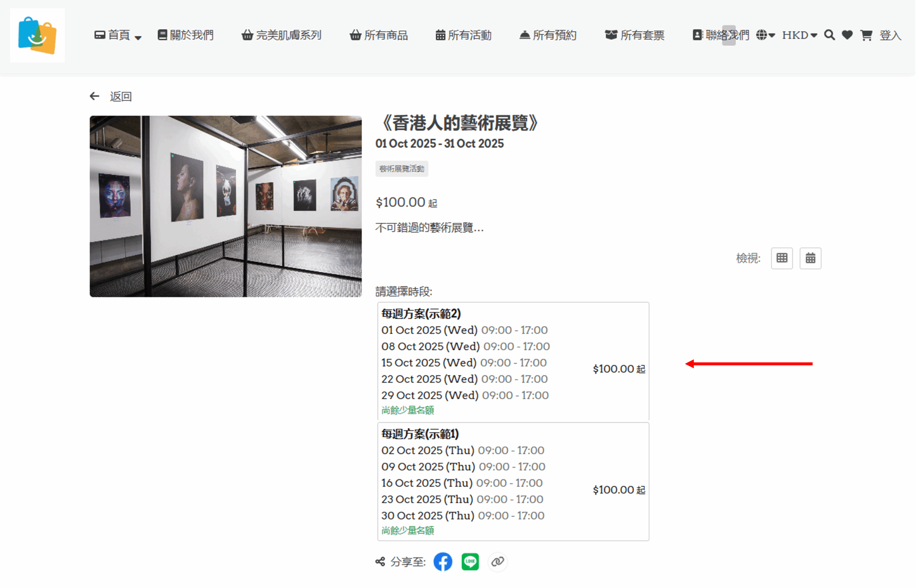Viewport: 916px width, 588px height.
Task: Open 完美肌膚系列 menu item
Action: point(281,35)
